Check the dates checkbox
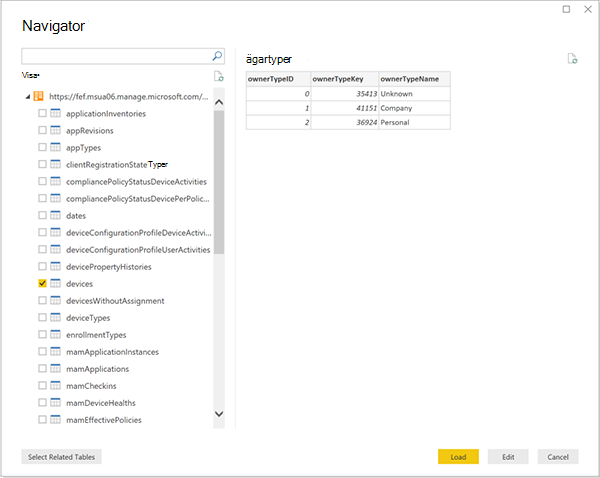Image resolution: width=600 pixels, height=478 pixels. 42,215
